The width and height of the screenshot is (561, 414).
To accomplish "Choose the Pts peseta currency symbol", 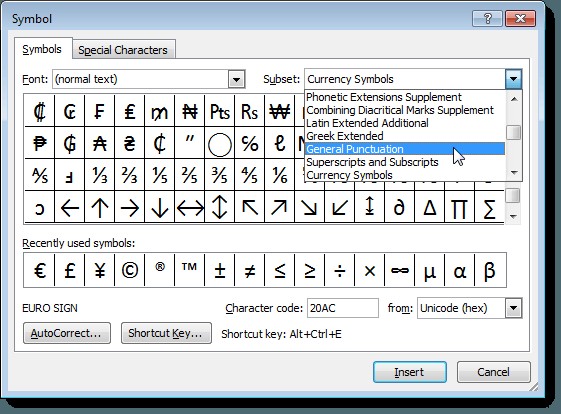I will (x=220, y=112).
